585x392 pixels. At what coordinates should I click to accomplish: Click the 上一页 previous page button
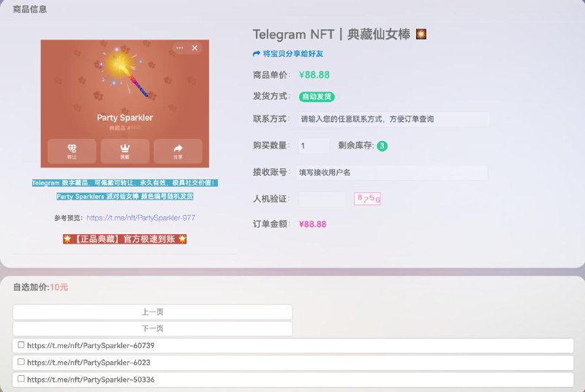pos(152,312)
